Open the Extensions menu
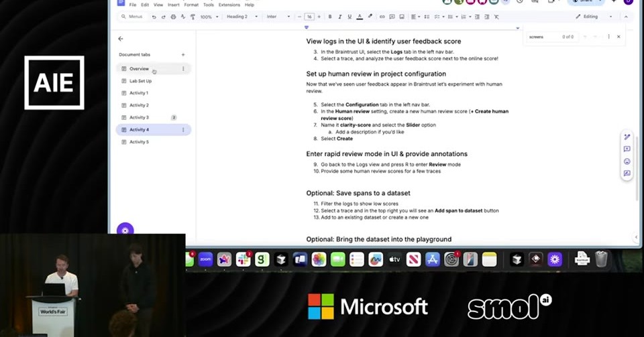 [x=229, y=5]
